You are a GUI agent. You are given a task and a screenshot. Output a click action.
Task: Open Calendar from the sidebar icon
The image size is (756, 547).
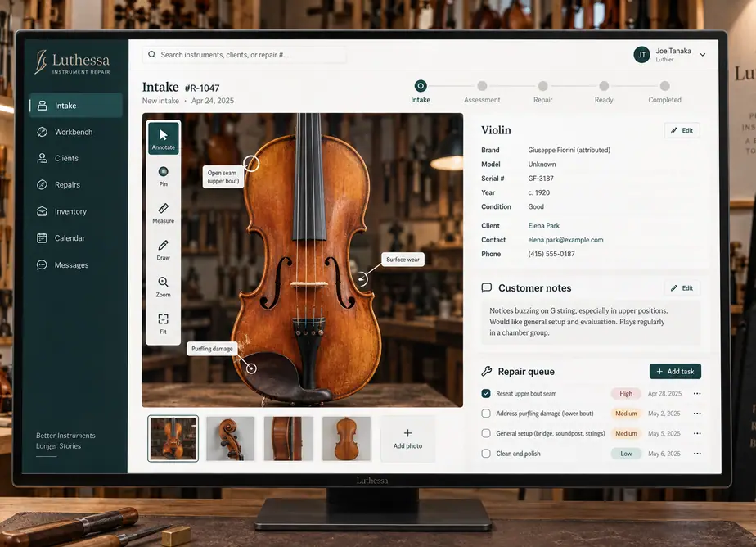tap(43, 237)
